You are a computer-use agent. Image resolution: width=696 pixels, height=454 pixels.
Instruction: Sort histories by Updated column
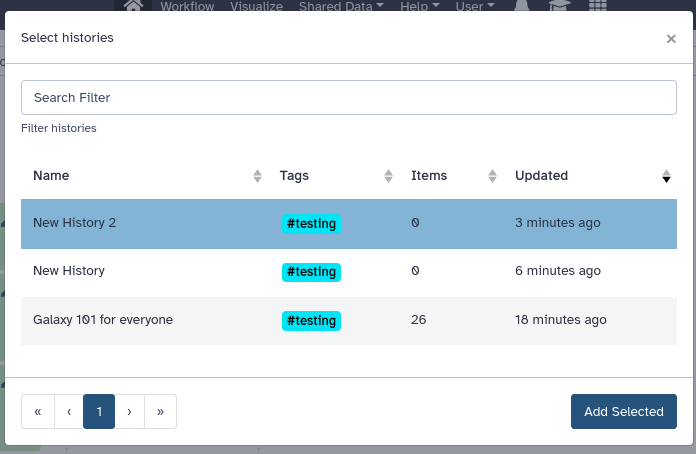(666, 176)
